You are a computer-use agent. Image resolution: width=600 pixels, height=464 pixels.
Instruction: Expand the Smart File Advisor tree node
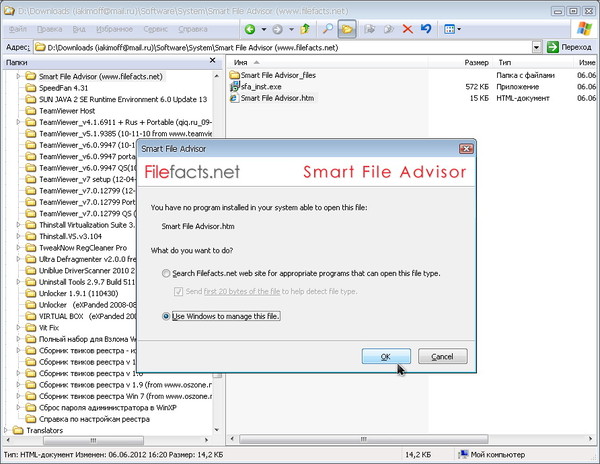point(18,77)
